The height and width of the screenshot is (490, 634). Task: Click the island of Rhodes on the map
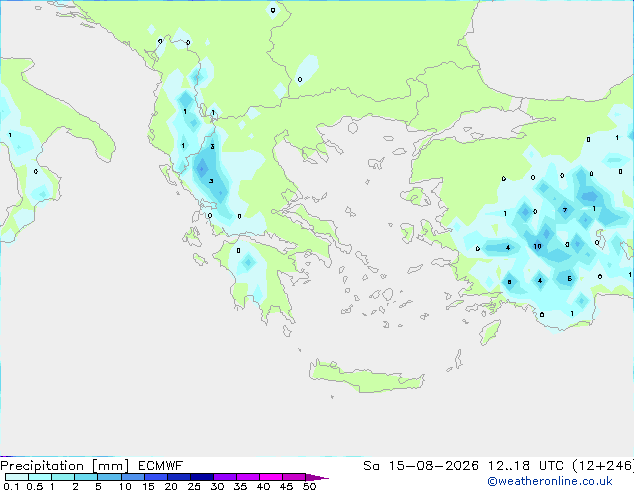(x=490, y=332)
